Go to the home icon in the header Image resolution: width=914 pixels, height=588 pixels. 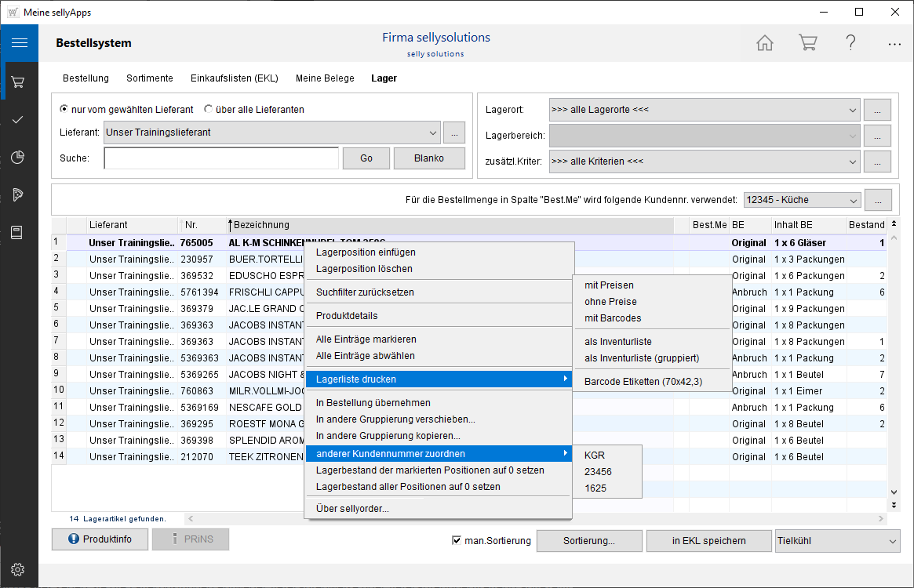pos(764,43)
